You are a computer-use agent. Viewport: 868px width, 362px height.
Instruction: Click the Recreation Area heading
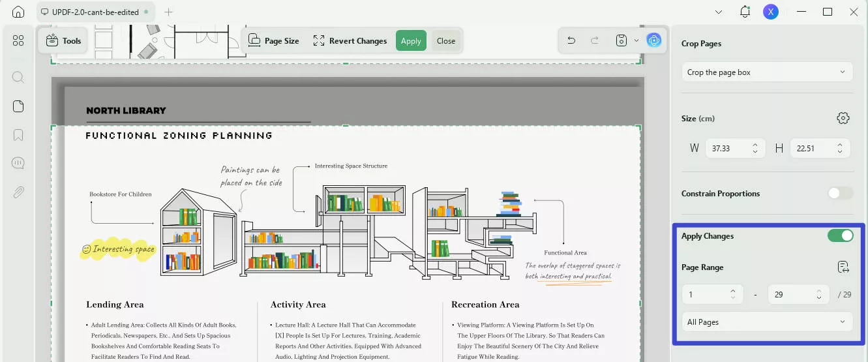tap(485, 305)
